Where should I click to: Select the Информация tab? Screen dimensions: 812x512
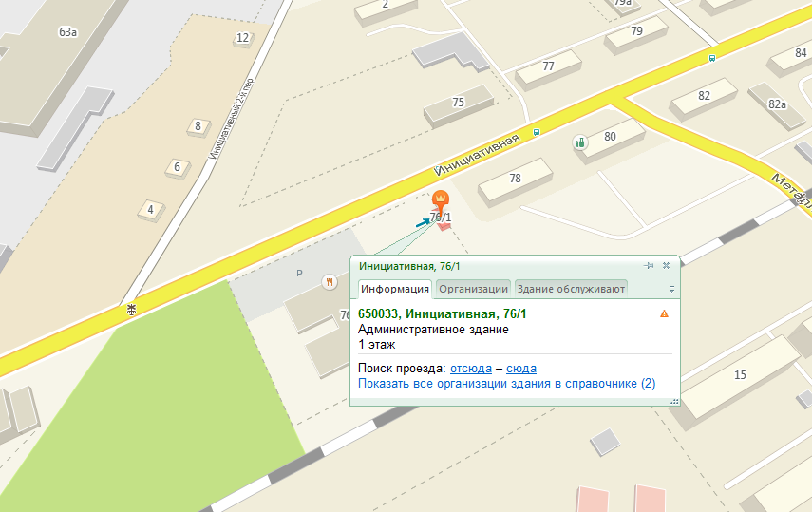point(395,289)
